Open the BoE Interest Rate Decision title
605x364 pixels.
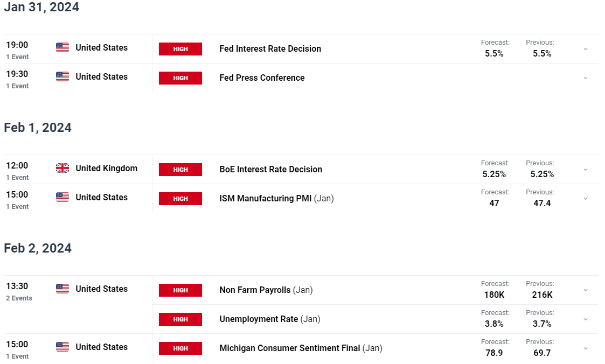pos(271,169)
